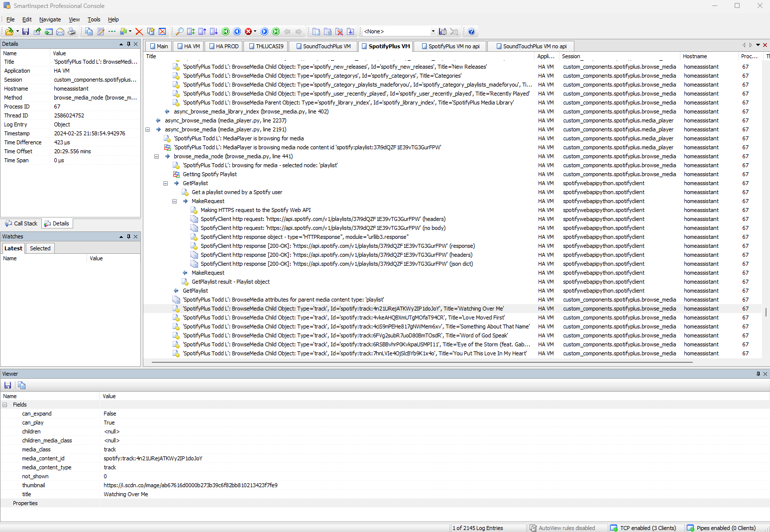Screen dimensions: 770x532
Task: Open the arrow next to Open icon
Action: (x=17, y=31)
